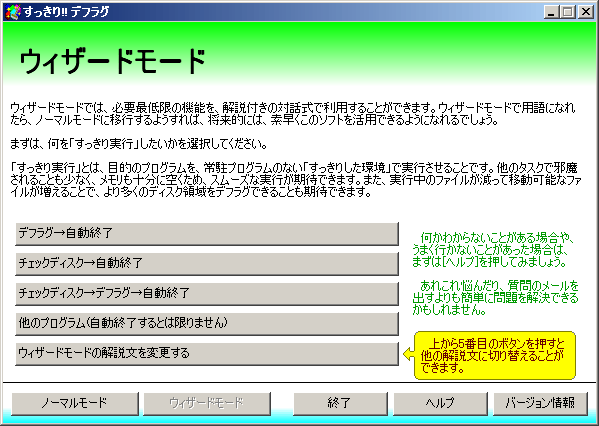Click the green text about 質問のメール

495,298
